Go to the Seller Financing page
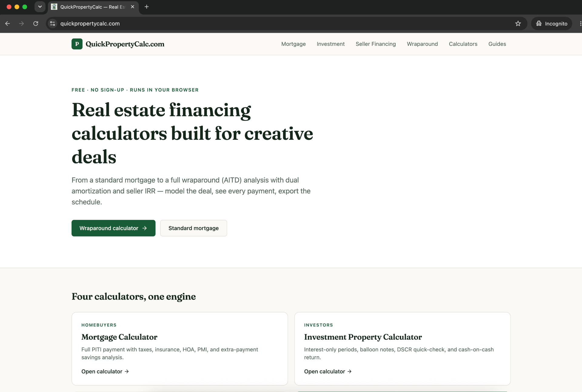The width and height of the screenshot is (582, 392). pyautogui.click(x=376, y=44)
